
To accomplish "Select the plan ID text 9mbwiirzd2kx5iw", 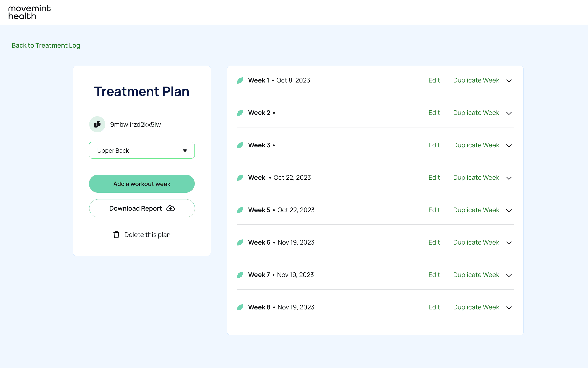I will click(135, 124).
